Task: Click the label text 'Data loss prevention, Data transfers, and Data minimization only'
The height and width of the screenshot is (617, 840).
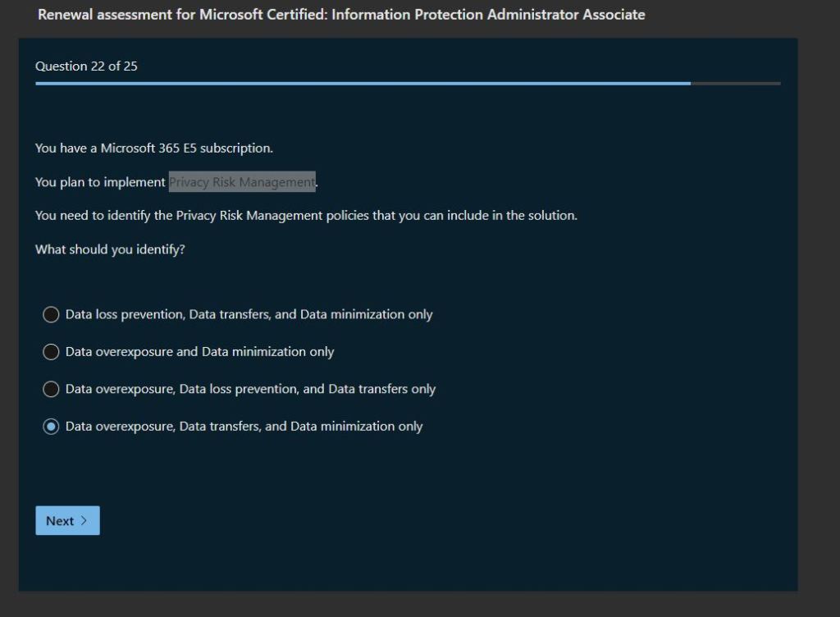Action: click(x=249, y=314)
